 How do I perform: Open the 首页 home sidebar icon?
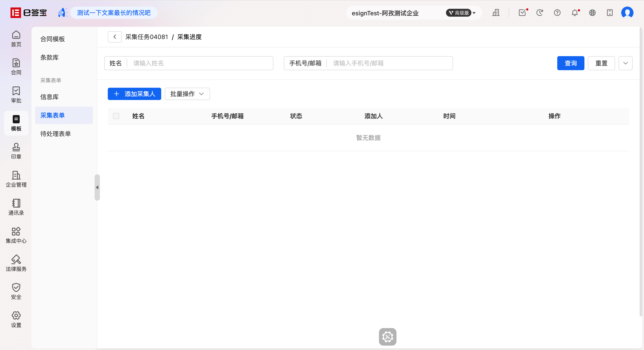tap(16, 39)
